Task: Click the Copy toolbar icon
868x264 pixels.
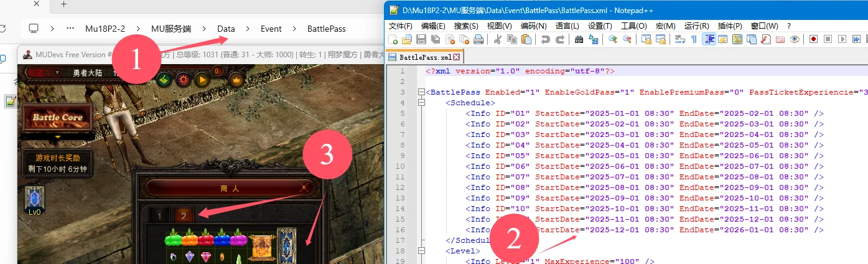Action: [512, 39]
